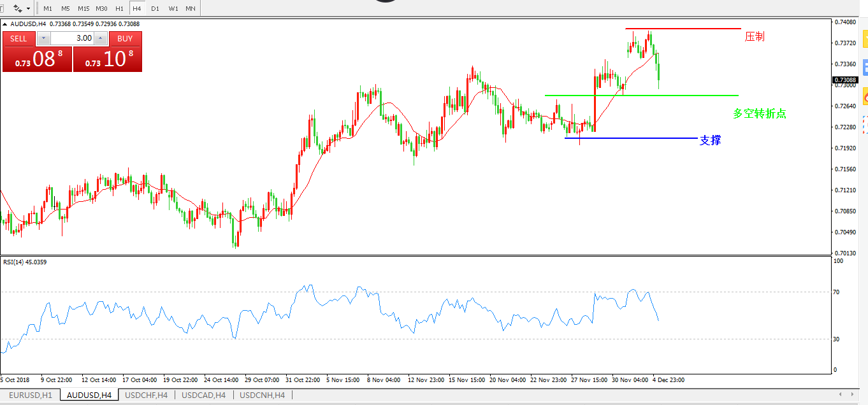Select the W1 weekly timeframe
The width and height of the screenshot is (868, 405).
pyautogui.click(x=173, y=9)
